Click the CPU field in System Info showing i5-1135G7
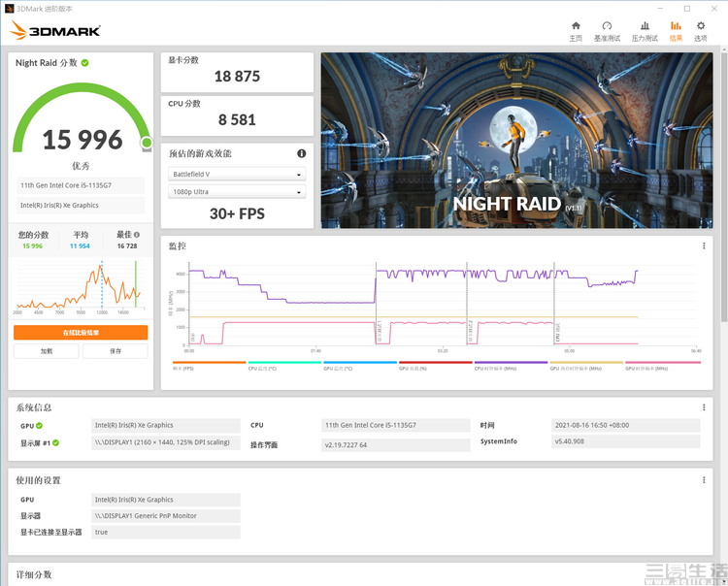 point(396,425)
